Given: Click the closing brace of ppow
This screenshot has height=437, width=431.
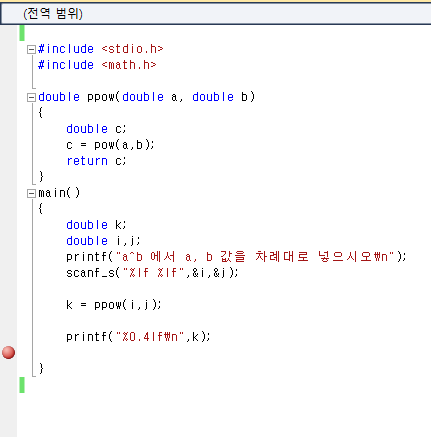Looking at the screenshot, I should [x=41, y=177].
